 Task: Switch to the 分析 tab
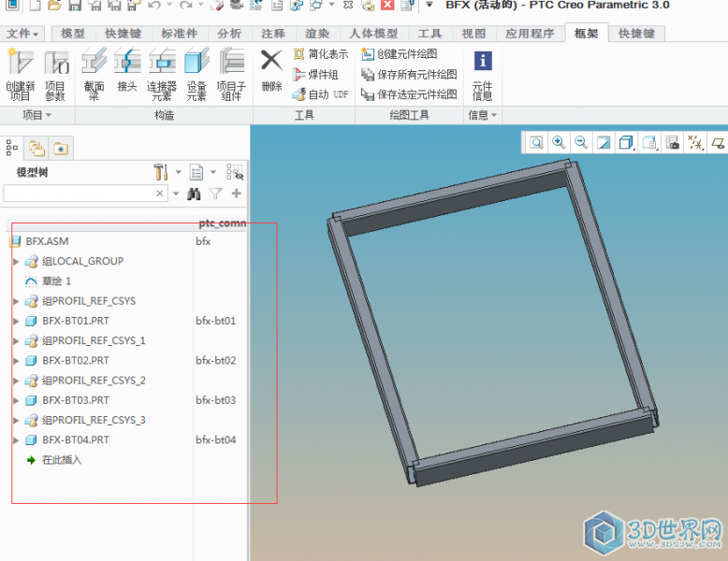click(x=229, y=34)
